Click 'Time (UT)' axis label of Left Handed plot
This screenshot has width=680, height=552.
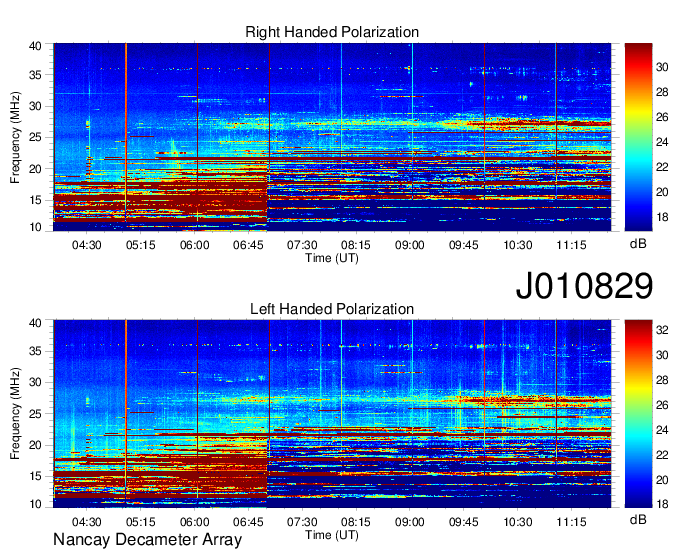point(332,535)
